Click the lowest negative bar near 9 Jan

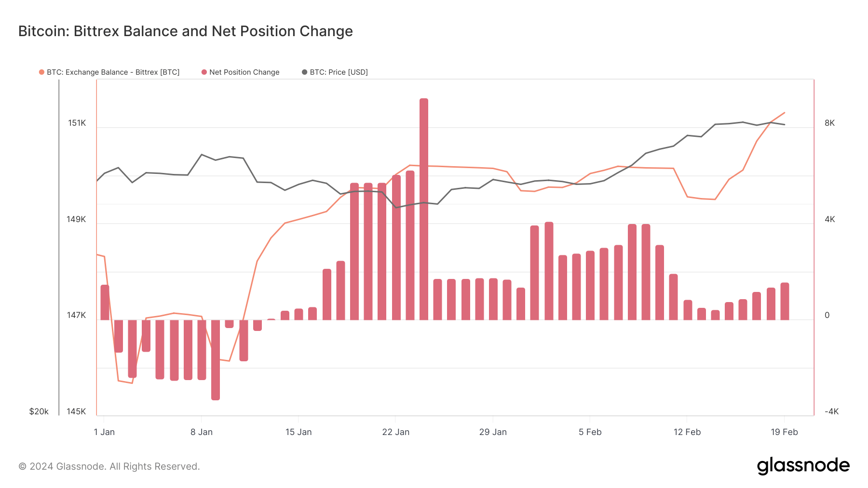(216, 360)
